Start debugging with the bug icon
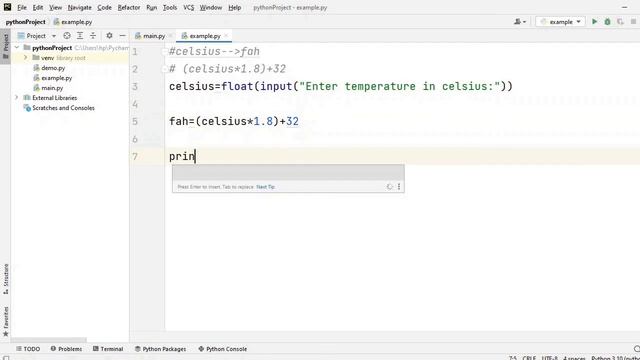Screen dimensions: 640x360 [607, 22]
